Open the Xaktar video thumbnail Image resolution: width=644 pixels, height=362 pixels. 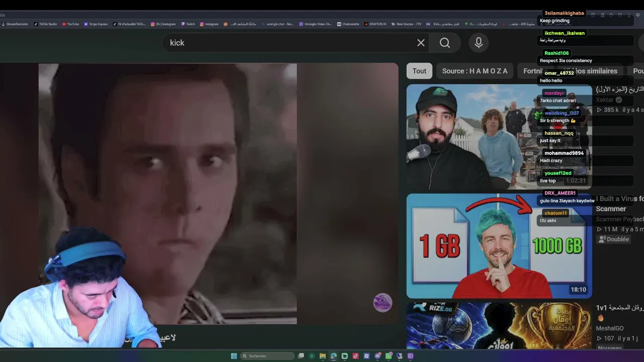499,137
